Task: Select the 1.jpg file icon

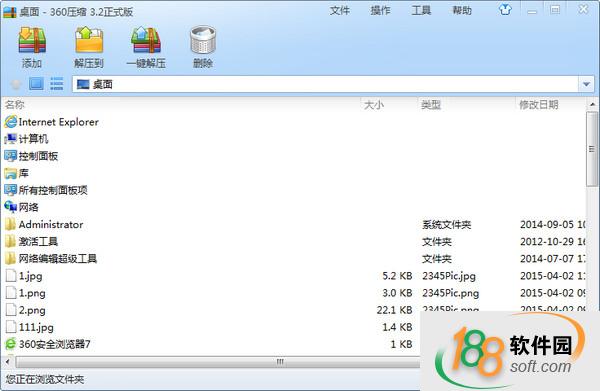Action: (11, 275)
